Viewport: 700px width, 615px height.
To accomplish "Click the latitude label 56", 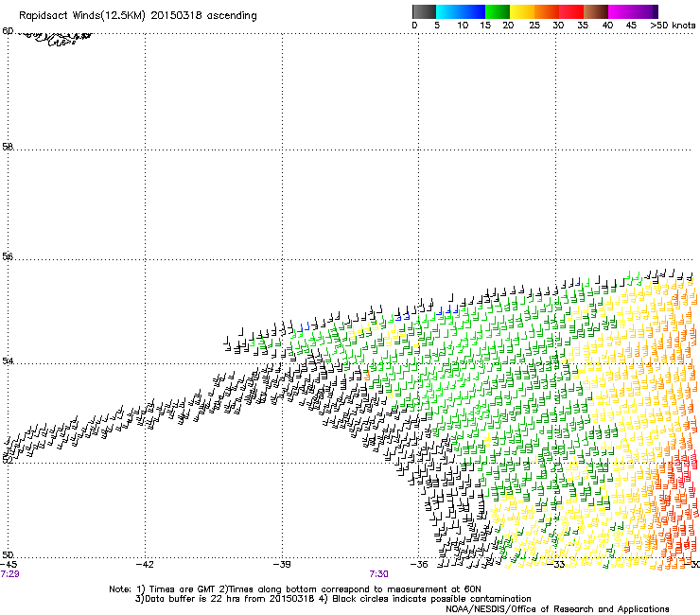I will click(x=8, y=256).
